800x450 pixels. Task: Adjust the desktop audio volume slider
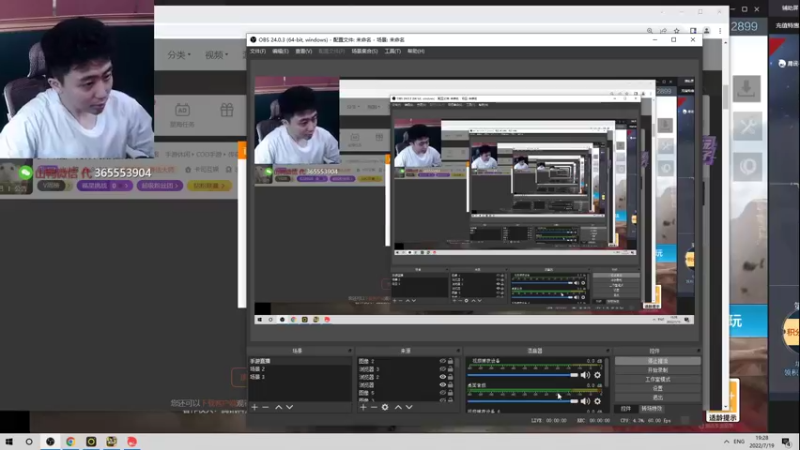522,401
